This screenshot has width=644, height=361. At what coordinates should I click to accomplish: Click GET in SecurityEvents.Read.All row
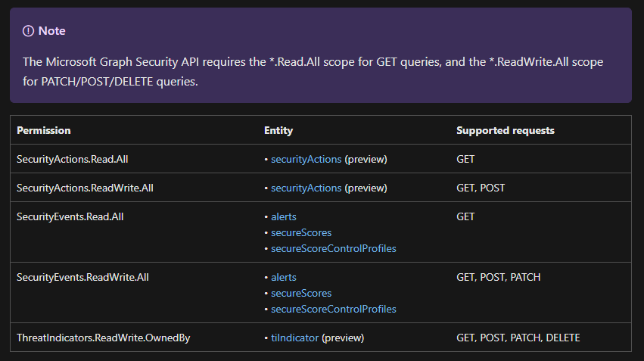pos(465,217)
